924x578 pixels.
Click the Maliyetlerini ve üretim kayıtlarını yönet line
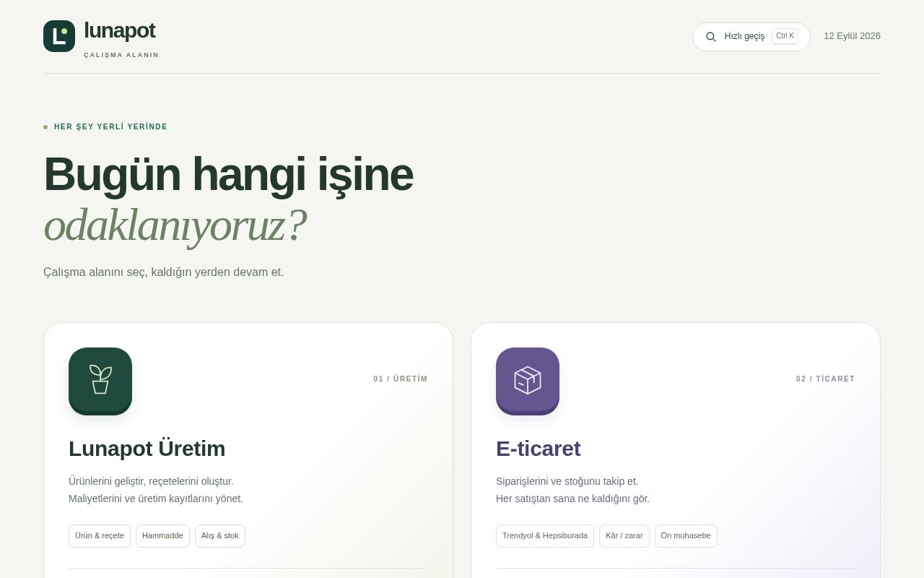tap(156, 499)
